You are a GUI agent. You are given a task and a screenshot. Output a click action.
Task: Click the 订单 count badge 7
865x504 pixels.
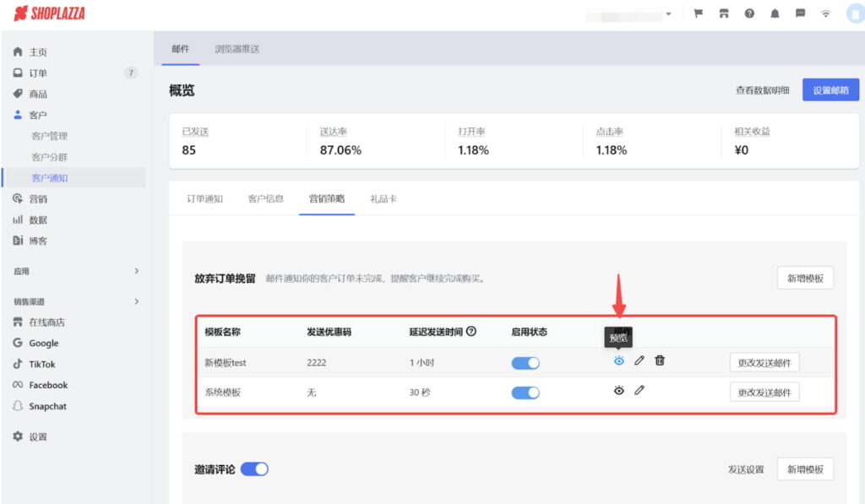pos(131,73)
